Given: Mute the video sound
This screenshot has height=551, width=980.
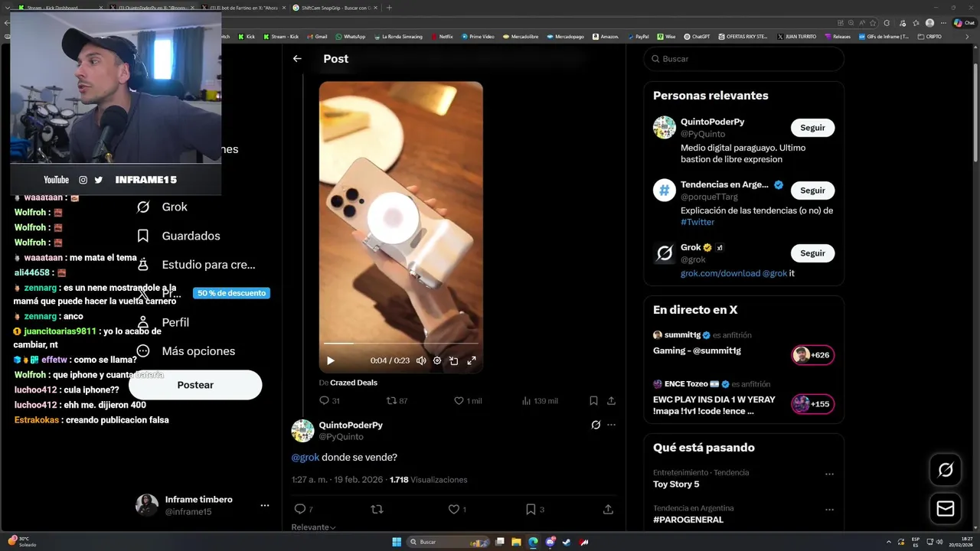Looking at the screenshot, I should (x=421, y=360).
